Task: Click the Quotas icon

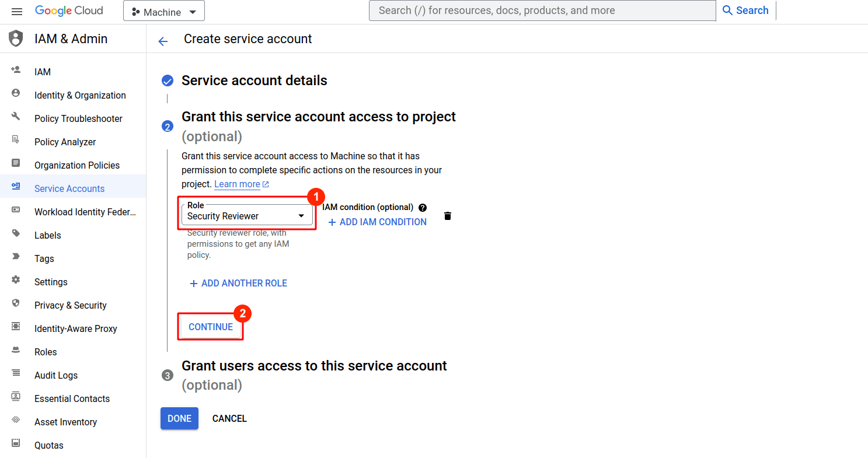Action: (x=16, y=443)
